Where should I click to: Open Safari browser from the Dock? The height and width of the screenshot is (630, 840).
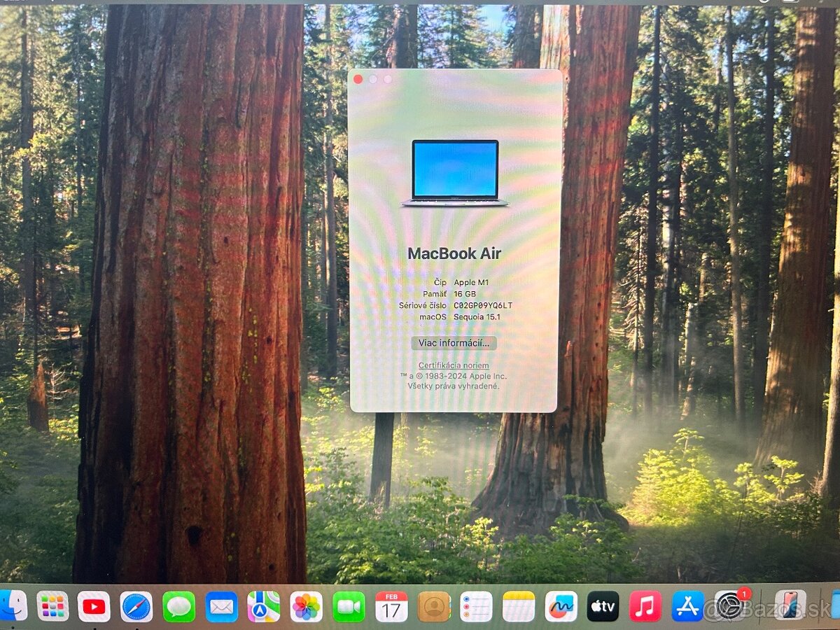pyautogui.click(x=136, y=606)
